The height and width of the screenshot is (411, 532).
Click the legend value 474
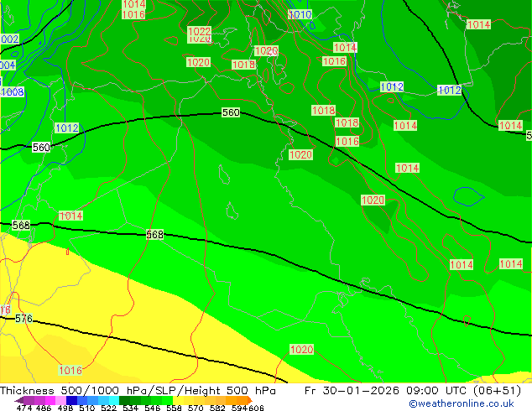pos(24,408)
